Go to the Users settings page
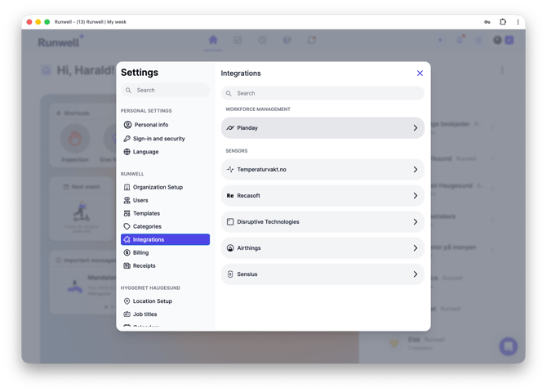 point(165,200)
